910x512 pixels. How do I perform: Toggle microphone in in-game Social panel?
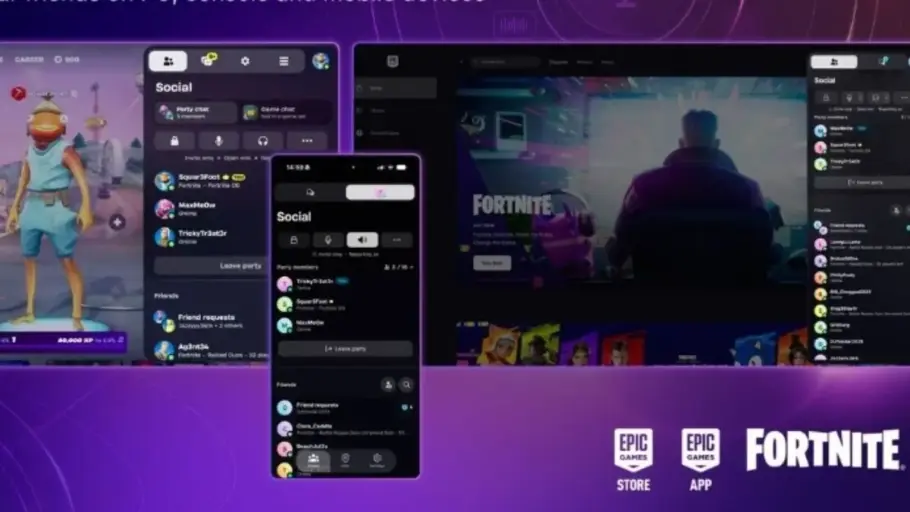(x=218, y=140)
